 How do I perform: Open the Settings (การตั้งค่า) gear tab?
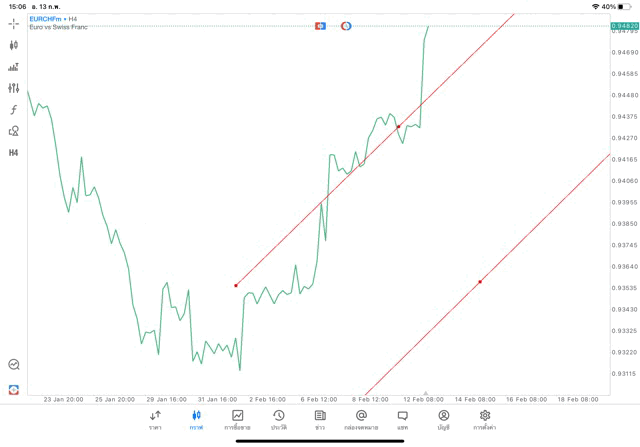pos(485,419)
